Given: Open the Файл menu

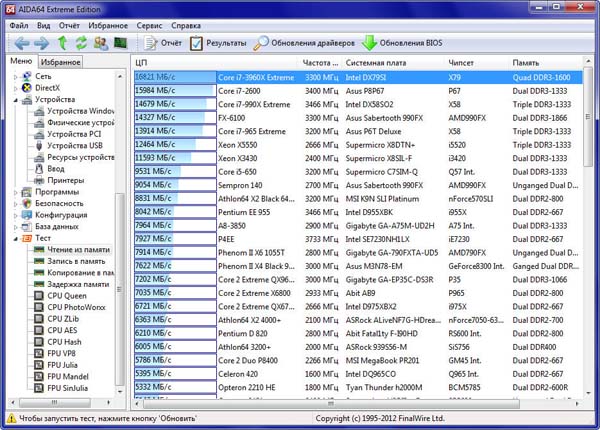Looking at the screenshot, I should coord(16,24).
